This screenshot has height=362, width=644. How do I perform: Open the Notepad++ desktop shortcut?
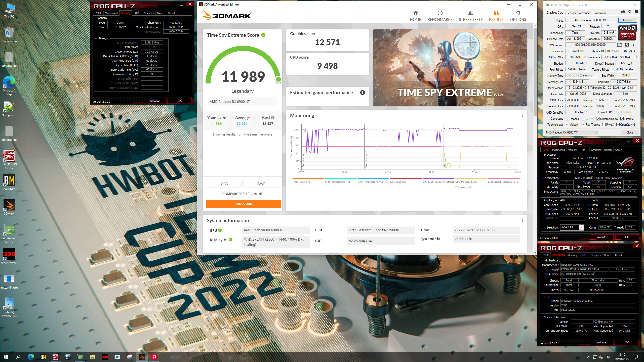9,109
